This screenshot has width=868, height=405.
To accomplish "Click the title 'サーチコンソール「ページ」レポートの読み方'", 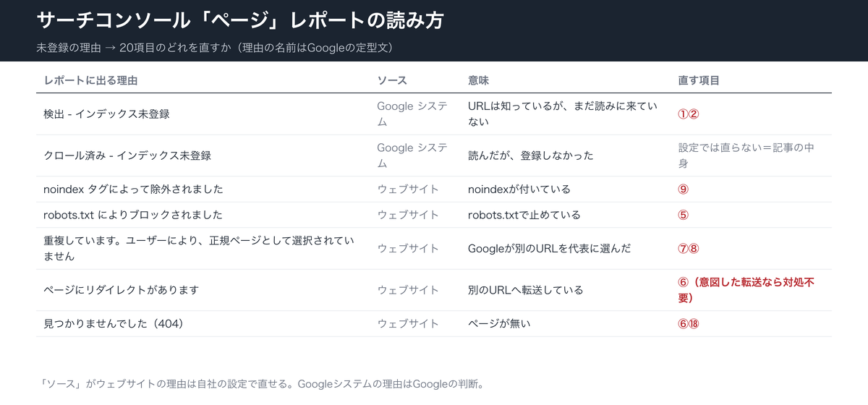I will [240, 20].
